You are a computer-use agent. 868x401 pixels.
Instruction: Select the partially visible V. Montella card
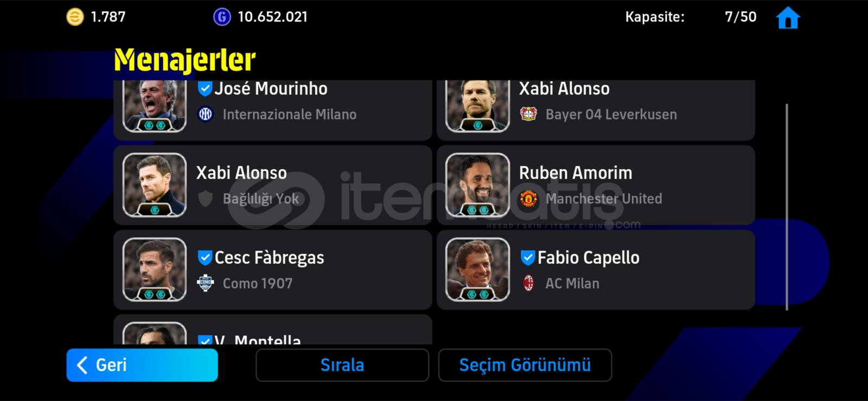(273, 329)
